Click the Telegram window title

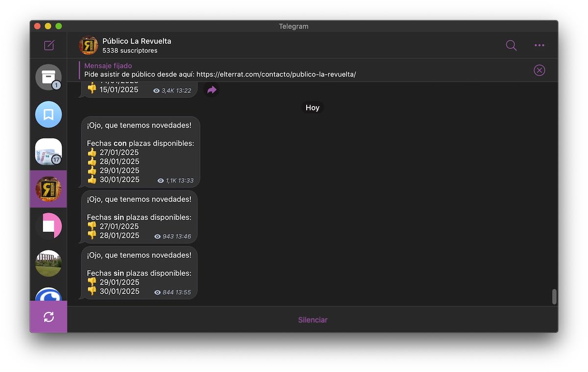tap(294, 26)
